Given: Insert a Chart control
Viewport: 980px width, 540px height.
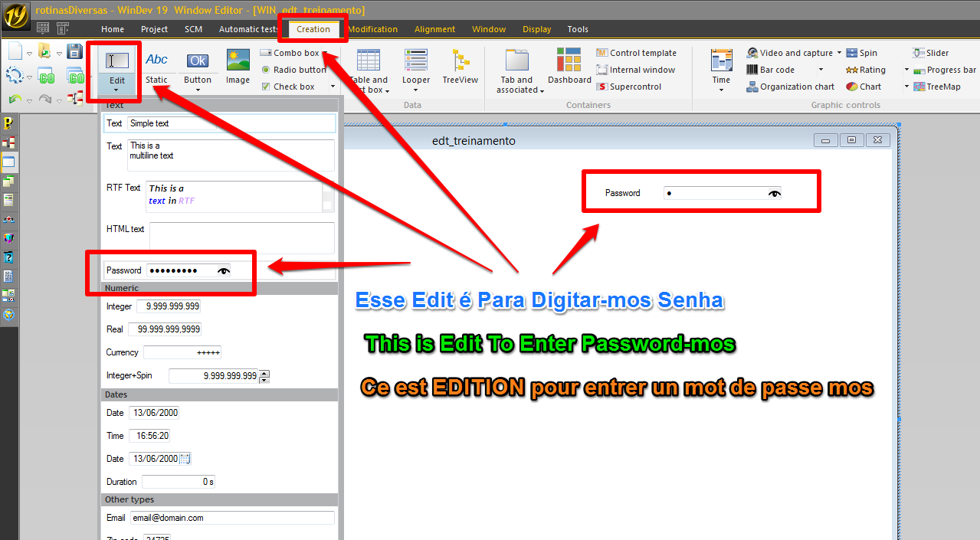Looking at the screenshot, I should click(864, 87).
